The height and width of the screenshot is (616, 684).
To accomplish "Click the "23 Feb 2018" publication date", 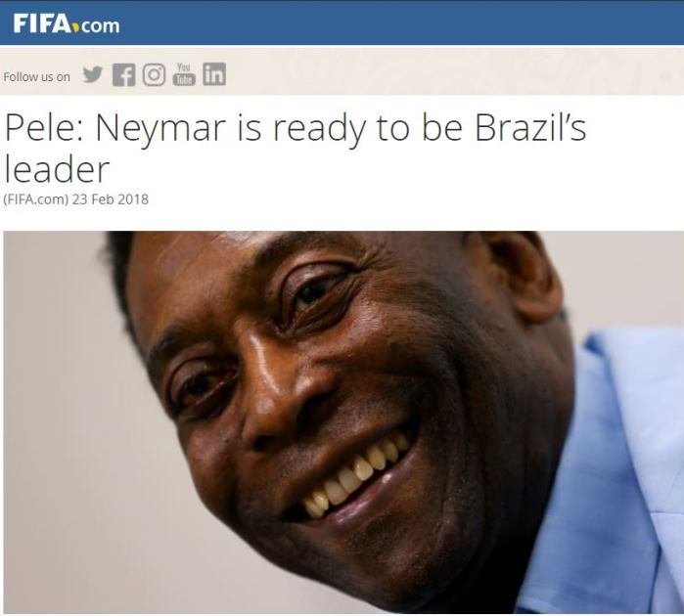I will (x=111, y=199).
